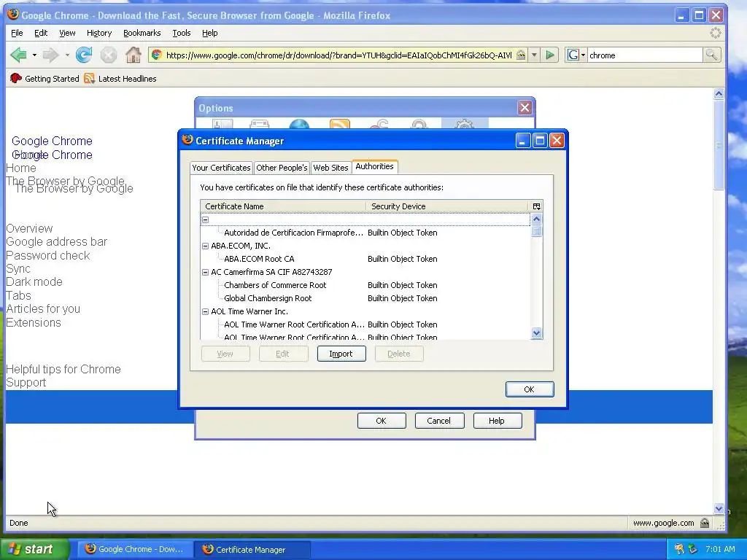The image size is (747, 560).
Task: Click the Import button
Action: coord(341,354)
